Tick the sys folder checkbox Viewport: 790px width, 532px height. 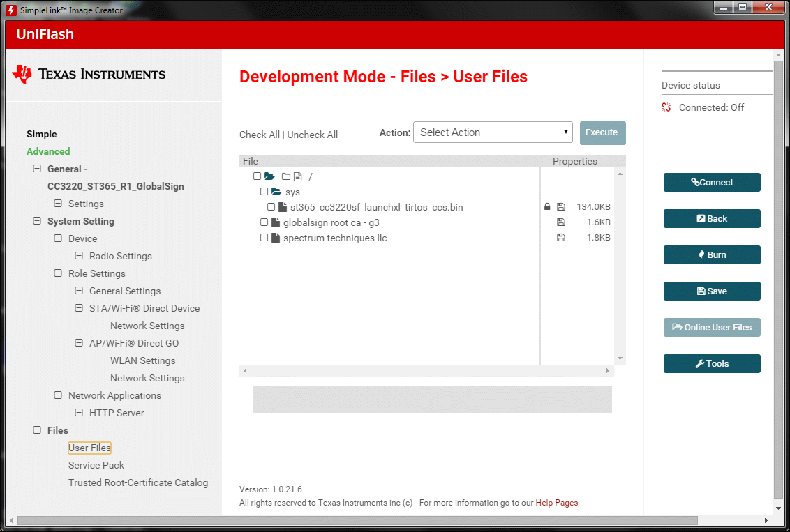point(264,191)
